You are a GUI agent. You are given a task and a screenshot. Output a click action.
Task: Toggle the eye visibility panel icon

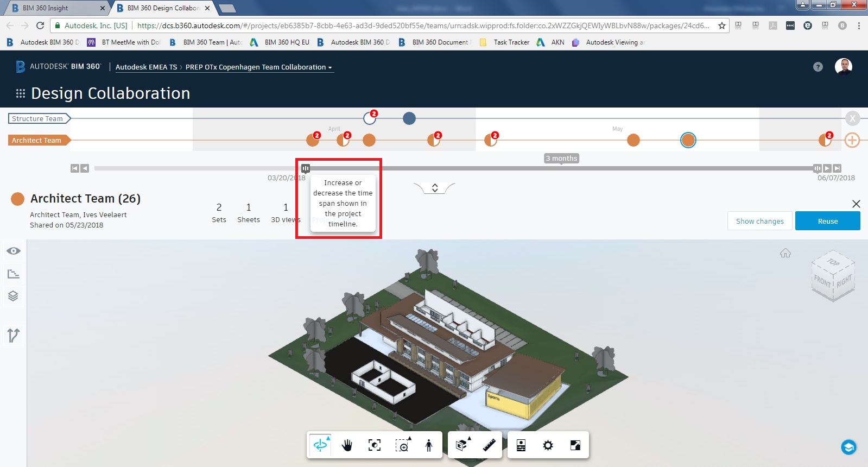point(14,251)
